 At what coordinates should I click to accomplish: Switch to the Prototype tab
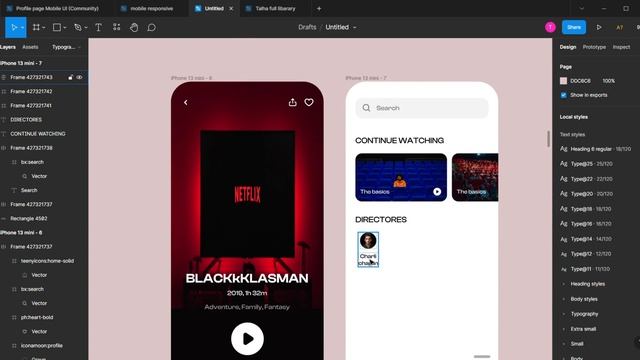tap(594, 47)
